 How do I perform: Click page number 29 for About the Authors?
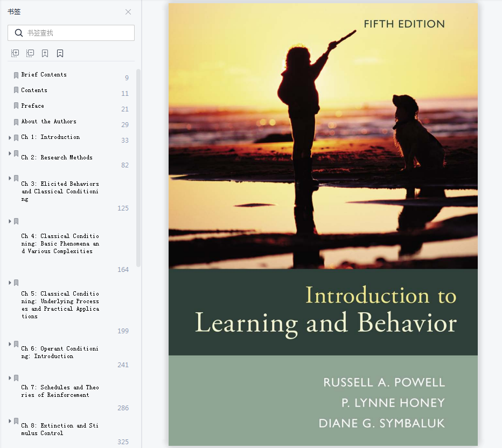coord(125,125)
